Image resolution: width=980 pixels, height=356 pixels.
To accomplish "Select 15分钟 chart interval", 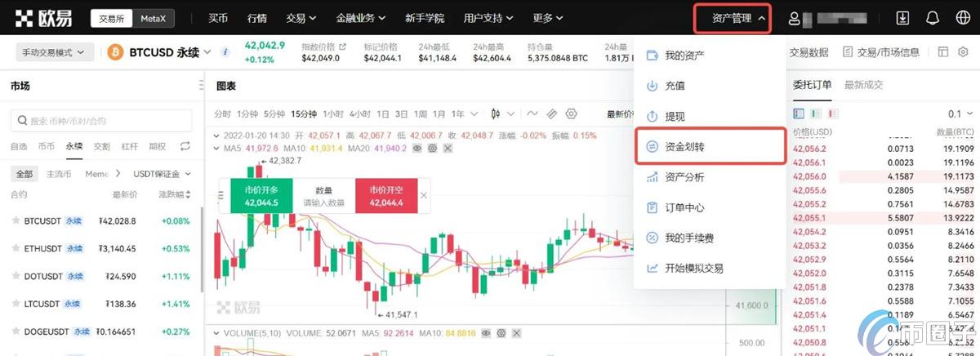I will tap(304, 113).
